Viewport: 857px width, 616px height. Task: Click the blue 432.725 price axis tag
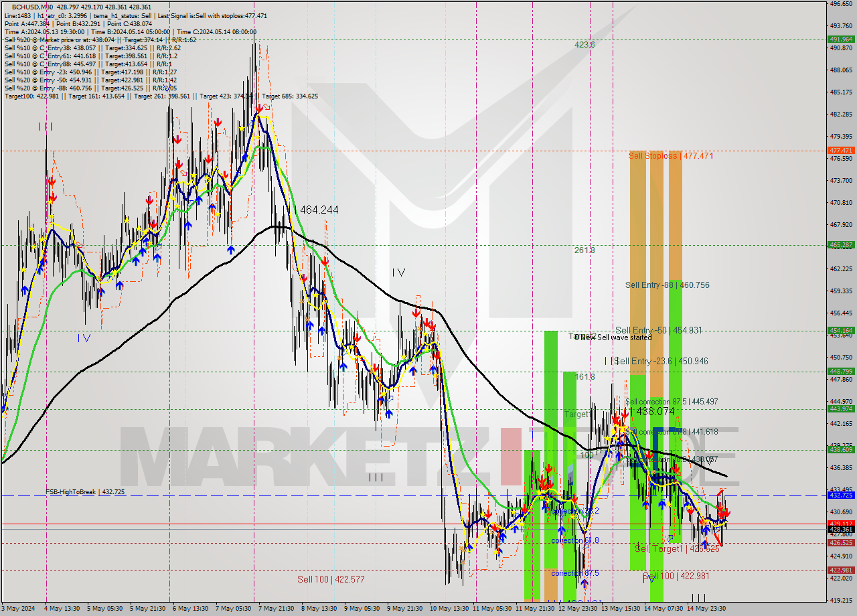point(841,495)
